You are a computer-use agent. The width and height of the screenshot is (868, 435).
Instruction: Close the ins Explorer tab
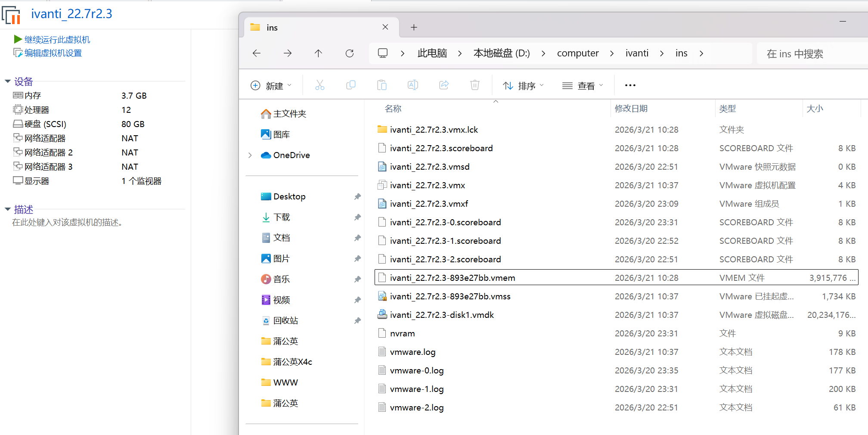coord(385,27)
